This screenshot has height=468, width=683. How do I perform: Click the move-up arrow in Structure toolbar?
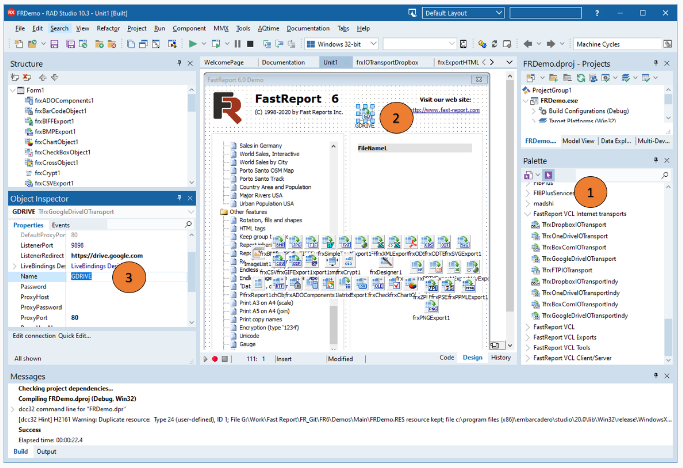(x=42, y=77)
